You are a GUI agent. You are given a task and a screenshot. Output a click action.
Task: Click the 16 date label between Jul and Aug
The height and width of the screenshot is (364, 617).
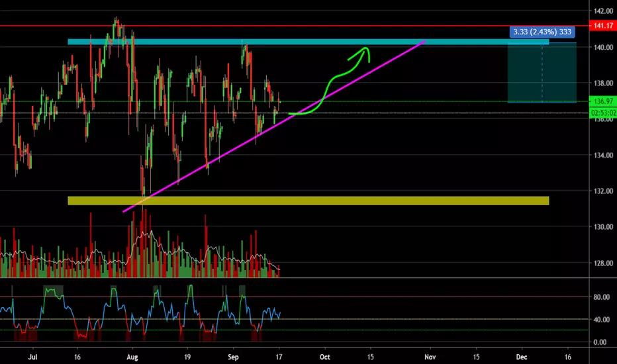pos(77,357)
